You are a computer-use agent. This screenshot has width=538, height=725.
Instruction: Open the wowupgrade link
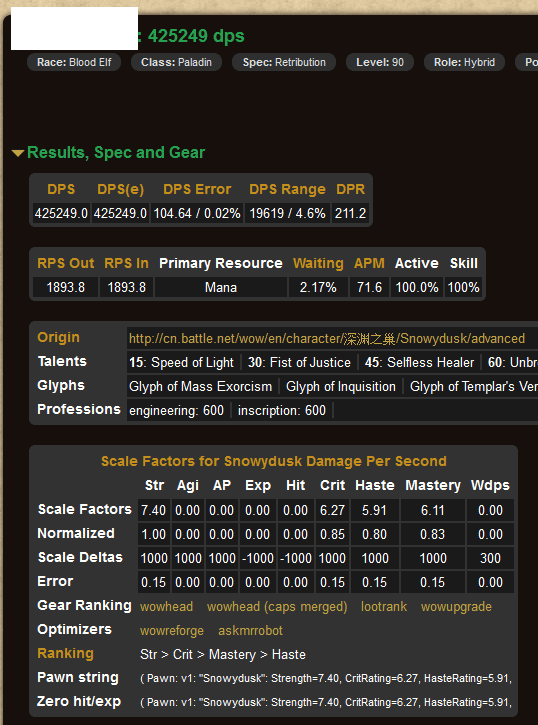coord(456,607)
